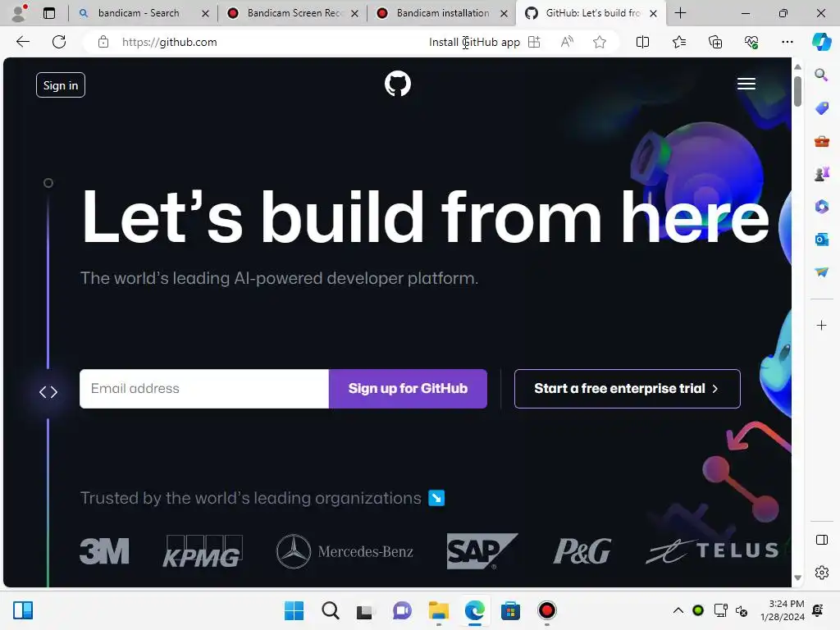Click the GitHub Octocat logo
840x630 pixels.
398,84
